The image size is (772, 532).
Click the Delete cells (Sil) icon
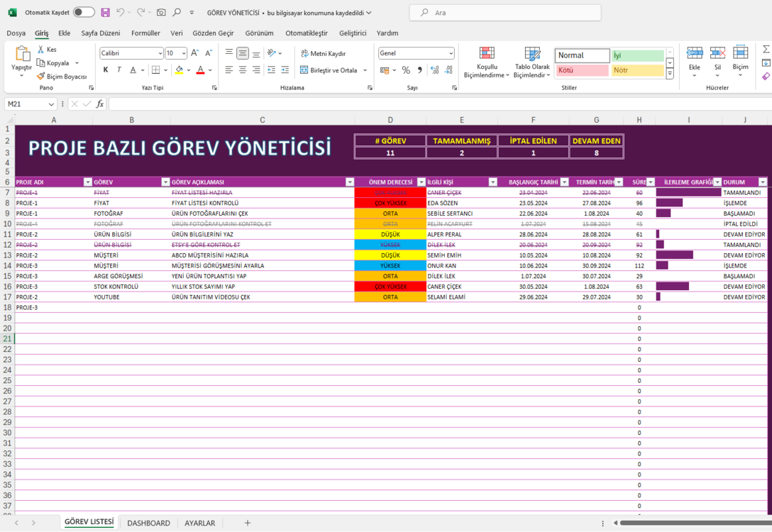pos(717,52)
